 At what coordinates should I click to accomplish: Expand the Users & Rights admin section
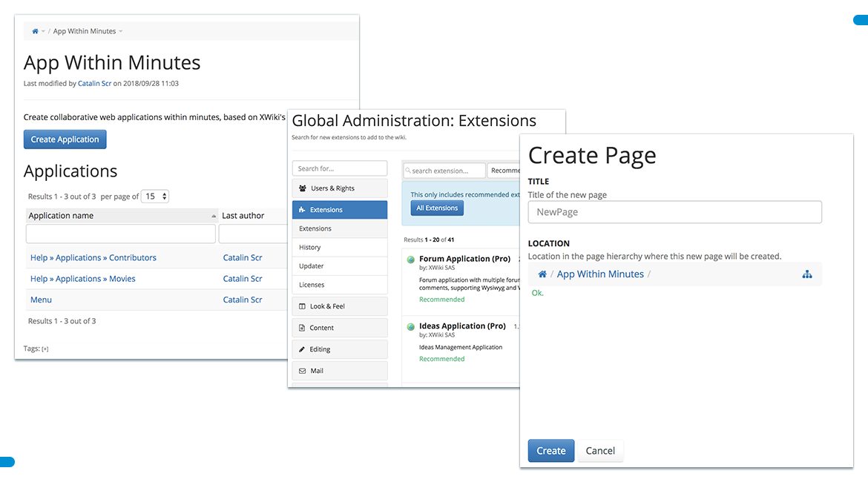click(339, 188)
